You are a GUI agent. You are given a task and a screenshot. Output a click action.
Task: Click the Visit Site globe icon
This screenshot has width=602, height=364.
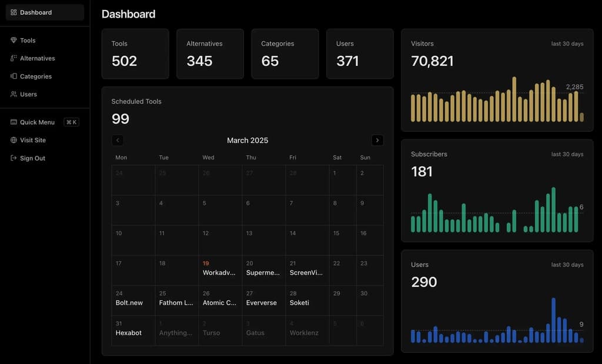coord(13,140)
